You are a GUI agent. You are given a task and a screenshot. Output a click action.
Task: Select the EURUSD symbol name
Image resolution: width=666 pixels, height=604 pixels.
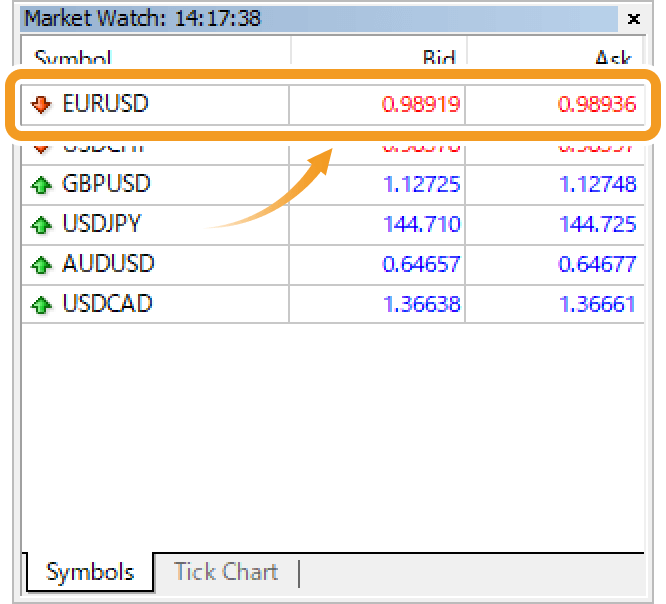[x=105, y=104]
